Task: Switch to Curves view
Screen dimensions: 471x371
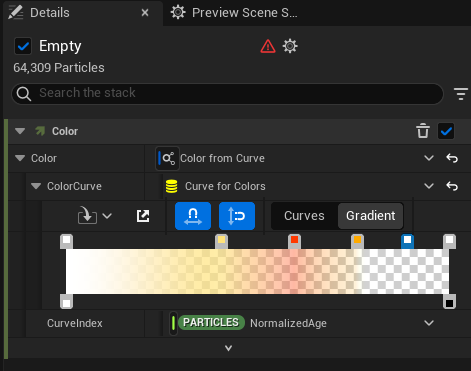Action: [x=304, y=216]
